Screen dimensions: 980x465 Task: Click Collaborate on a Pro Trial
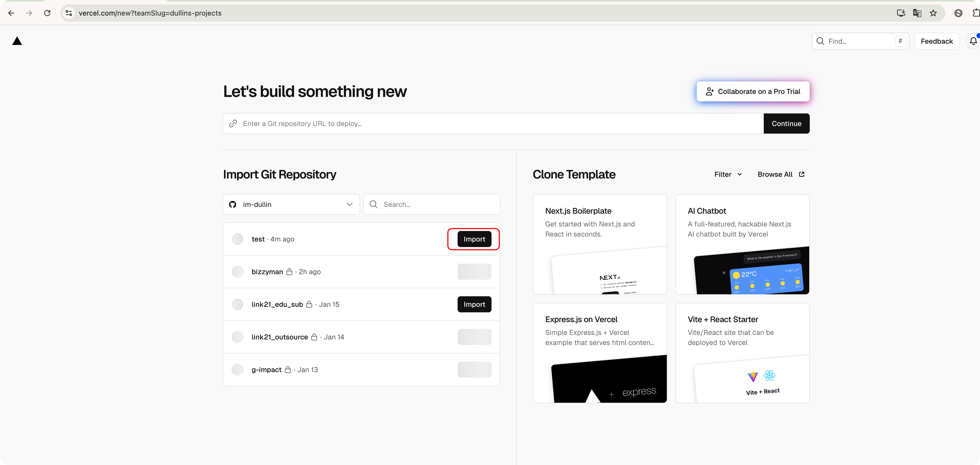[752, 91]
